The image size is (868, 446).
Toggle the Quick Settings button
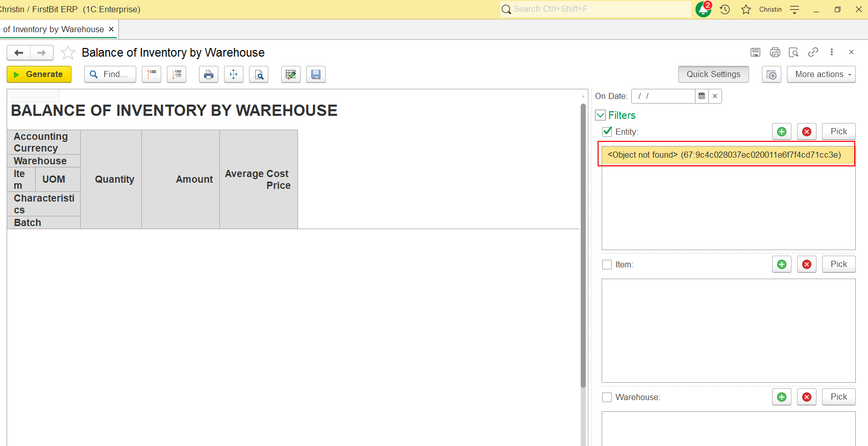coord(713,75)
